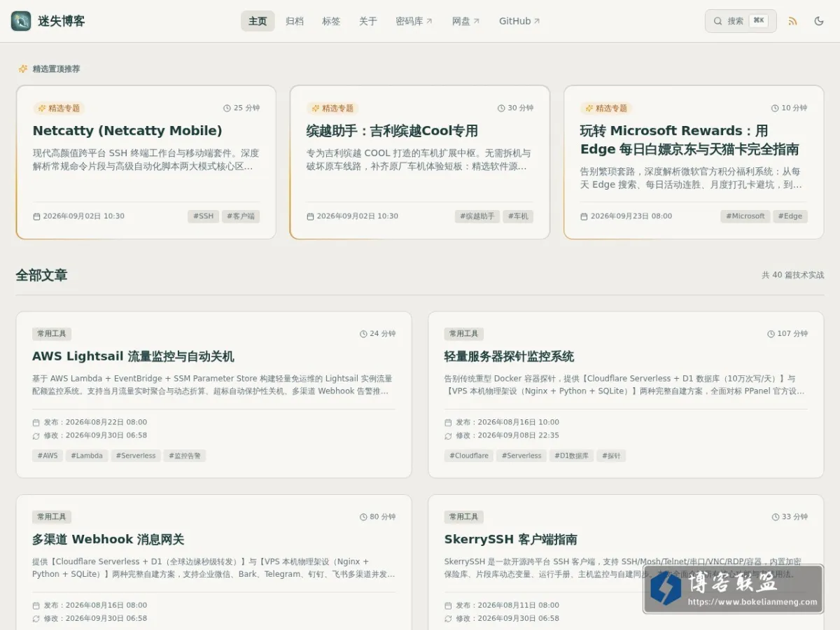The width and height of the screenshot is (840, 630).
Task: Click the #Lambda tag
Action: tap(87, 456)
